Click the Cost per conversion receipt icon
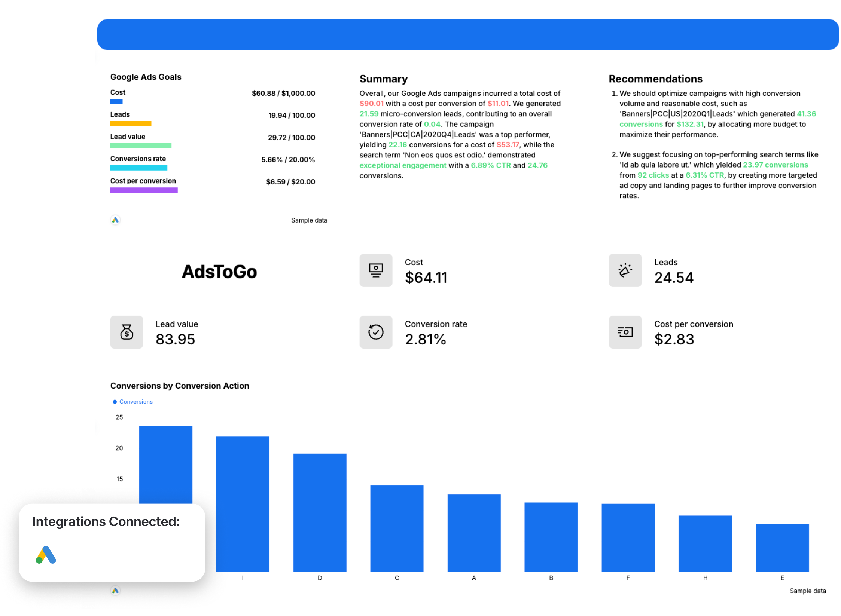This screenshot has width=841, height=616. 625,332
